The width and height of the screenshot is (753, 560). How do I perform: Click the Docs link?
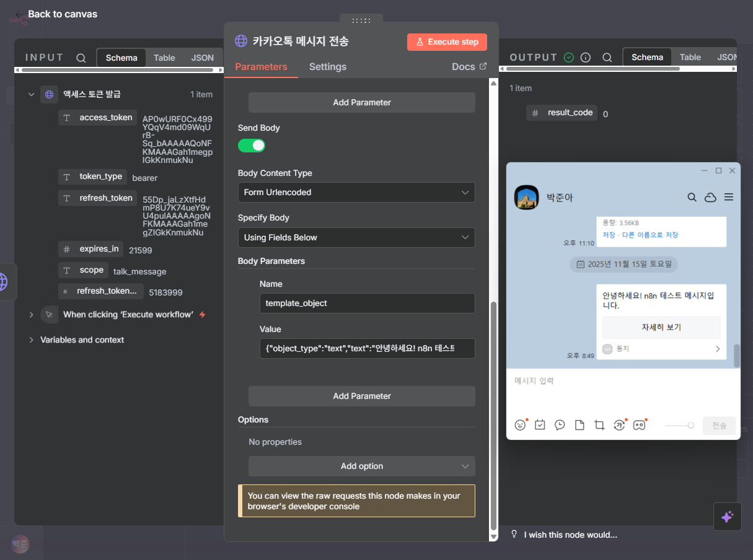click(x=469, y=67)
